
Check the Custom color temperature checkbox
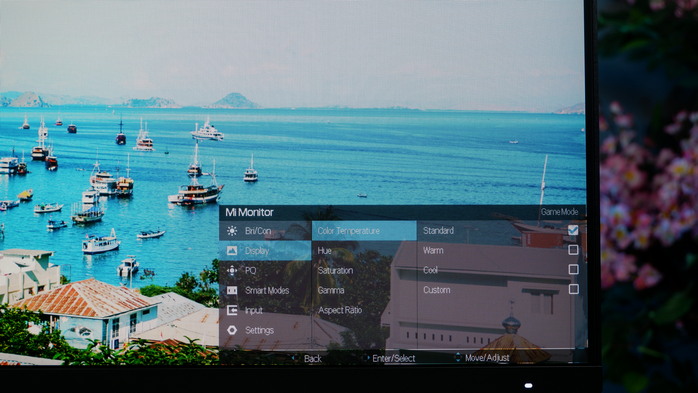[573, 289]
